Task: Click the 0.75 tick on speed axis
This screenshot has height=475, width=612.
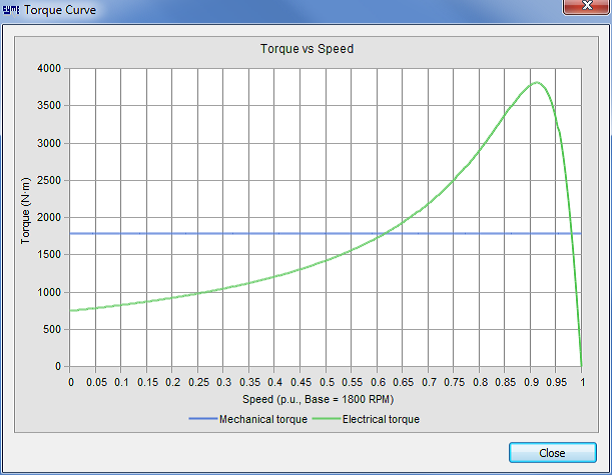Action: (454, 382)
